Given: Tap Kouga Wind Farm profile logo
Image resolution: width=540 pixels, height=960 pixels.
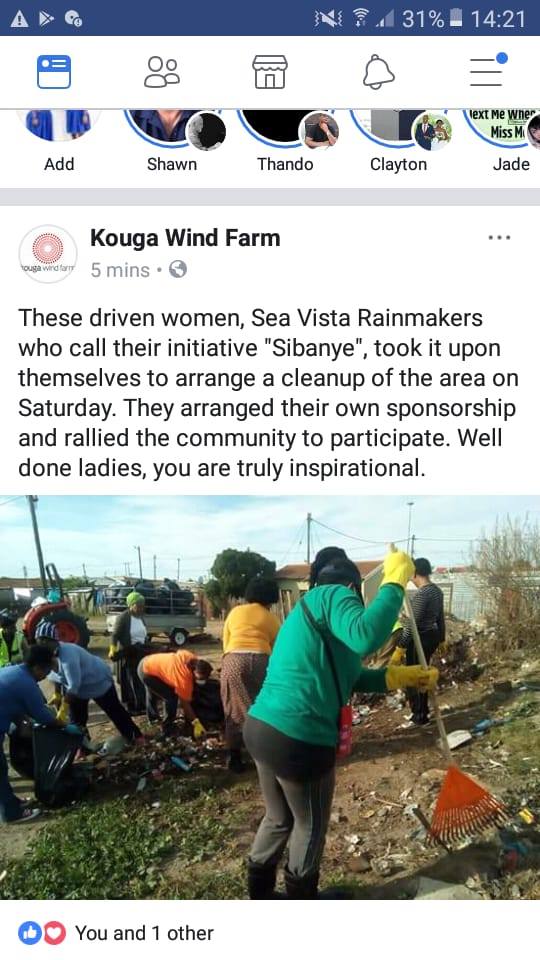Looking at the screenshot, I should pyautogui.click(x=48, y=253).
